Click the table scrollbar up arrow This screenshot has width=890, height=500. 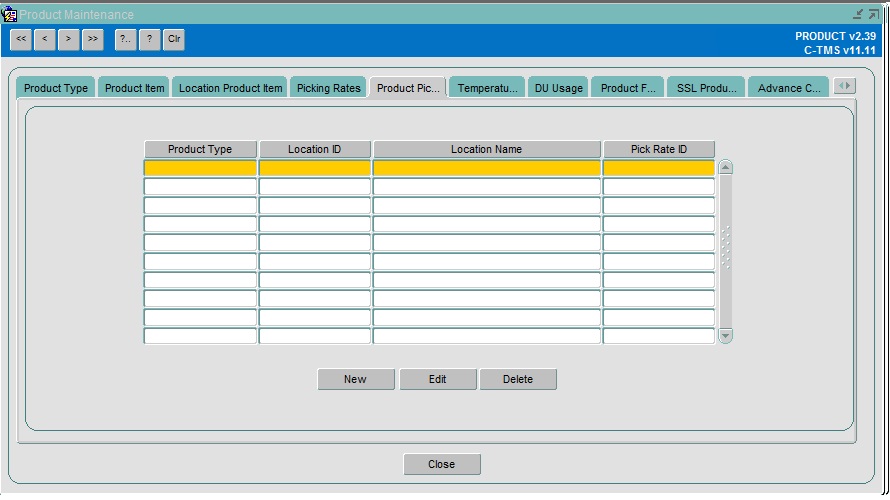pos(725,167)
